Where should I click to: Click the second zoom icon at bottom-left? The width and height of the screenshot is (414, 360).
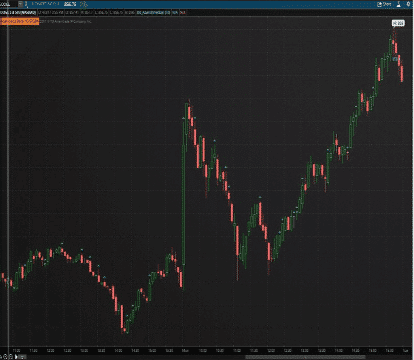click(x=11, y=357)
